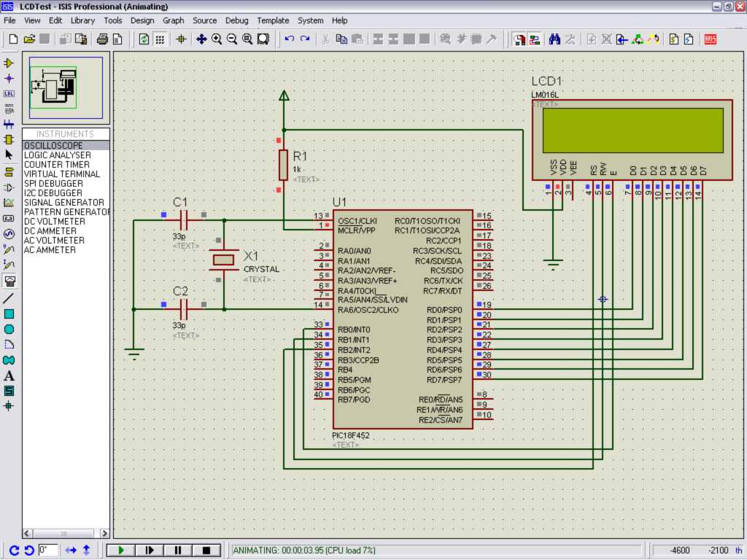Screen dimensions: 747x560
Task: Zoom to a selected area
Action: point(263,39)
